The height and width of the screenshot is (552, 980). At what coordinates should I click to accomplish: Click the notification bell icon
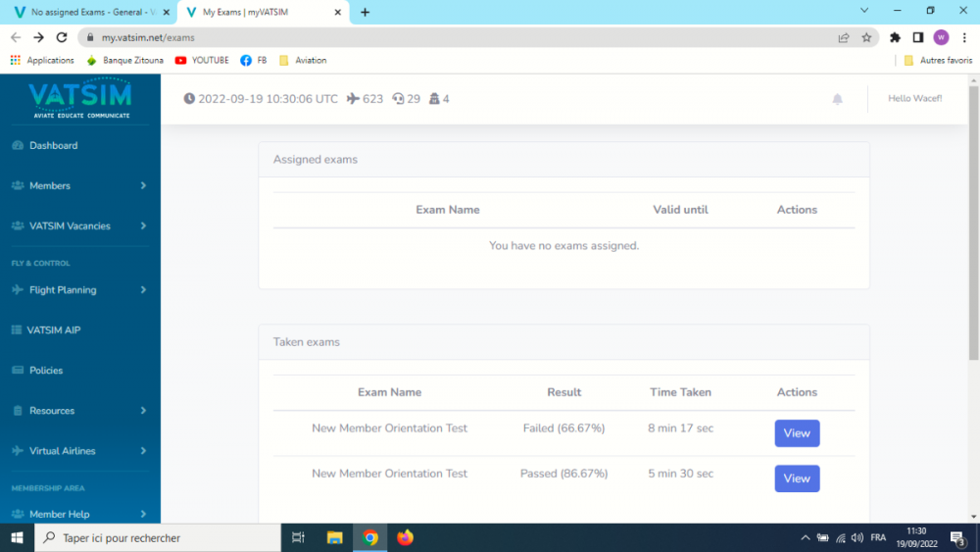837,99
